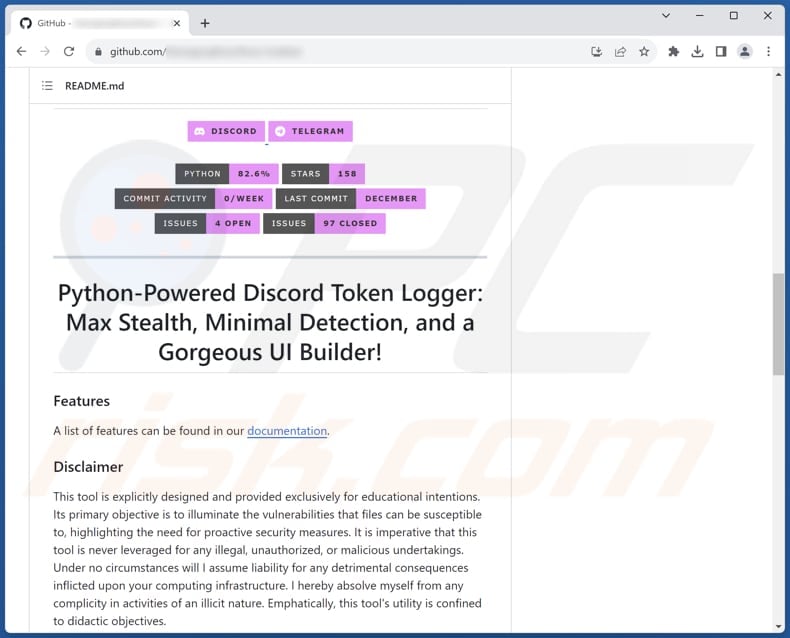Screen dimensions: 790x638
Task: Go back to the previous page
Action: point(21,51)
